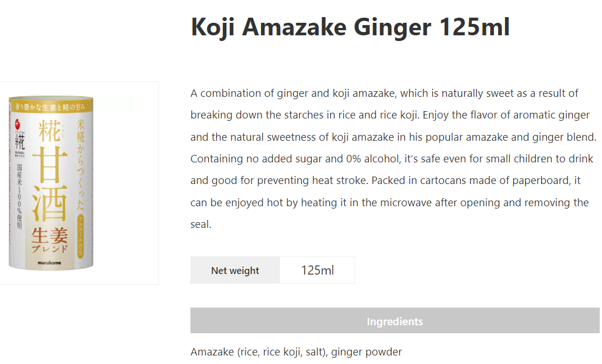The width and height of the screenshot is (602, 364).
Task: Click the red circular mark on can
Action: coord(17,124)
